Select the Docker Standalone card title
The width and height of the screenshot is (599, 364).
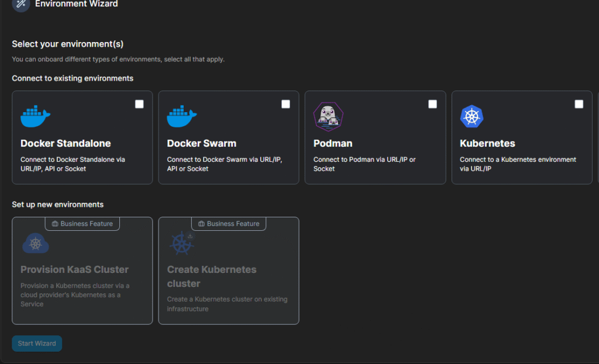(x=66, y=144)
